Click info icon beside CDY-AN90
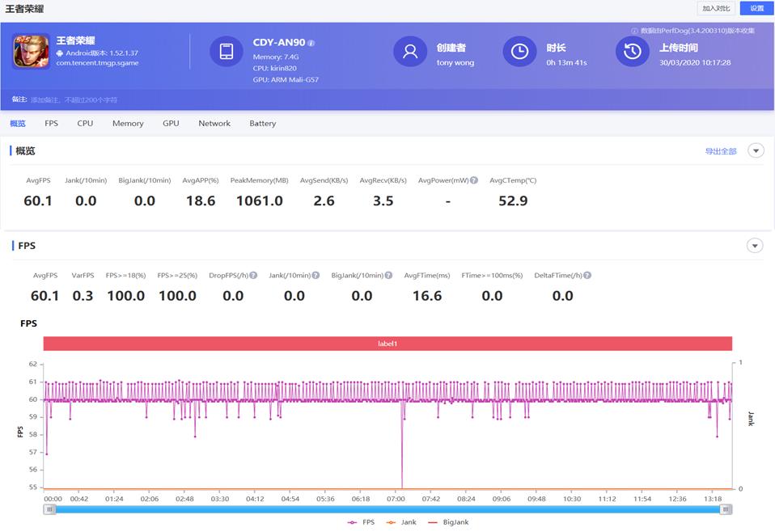Screen dimensions: 775x532 [x=311, y=43]
